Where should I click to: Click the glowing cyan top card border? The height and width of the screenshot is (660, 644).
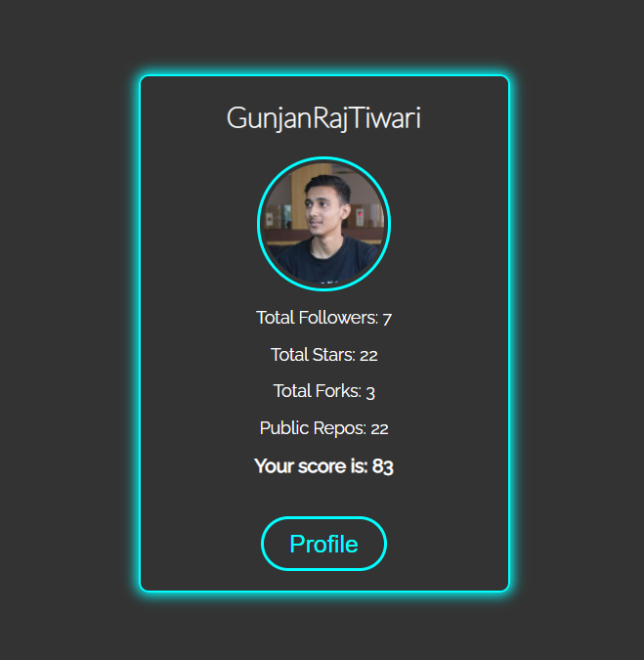point(323,75)
